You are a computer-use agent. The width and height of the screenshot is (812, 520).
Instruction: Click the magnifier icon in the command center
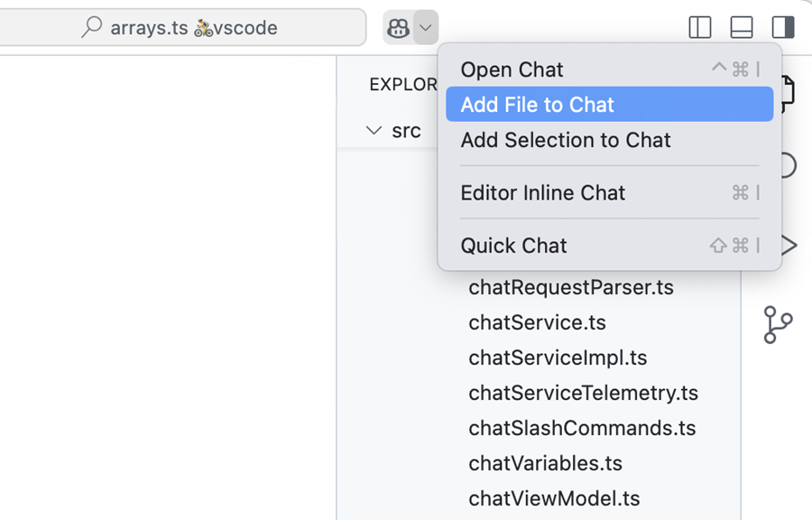click(91, 27)
